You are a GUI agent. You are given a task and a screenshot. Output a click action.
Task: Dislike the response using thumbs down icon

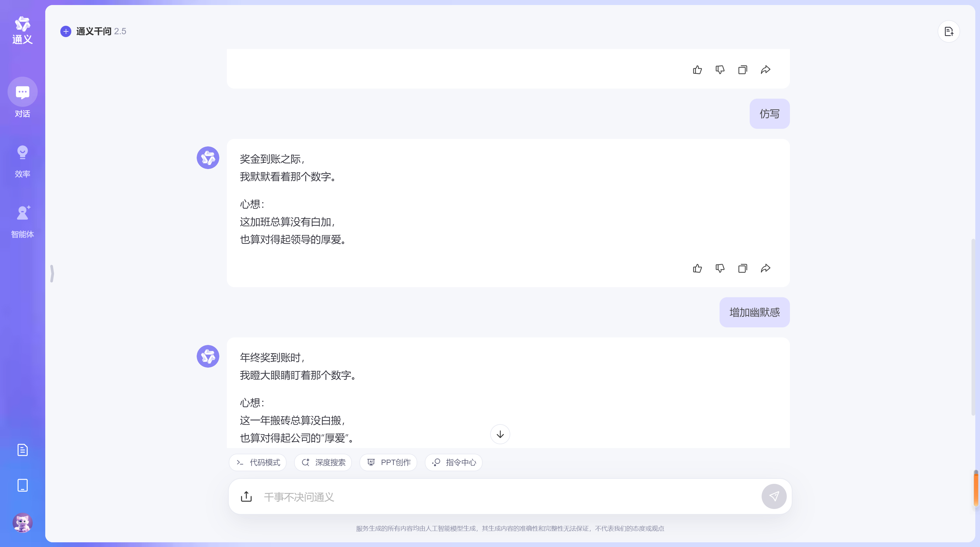click(720, 268)
